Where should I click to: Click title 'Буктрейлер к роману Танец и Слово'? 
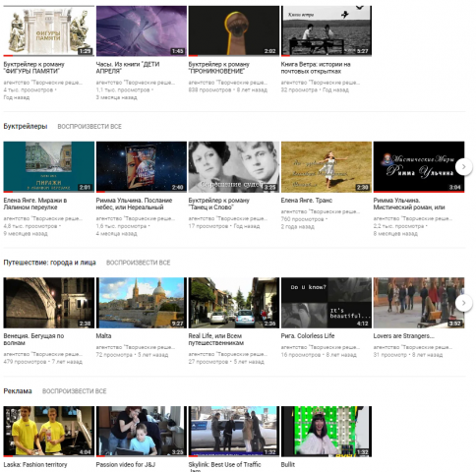pos(218,204)
